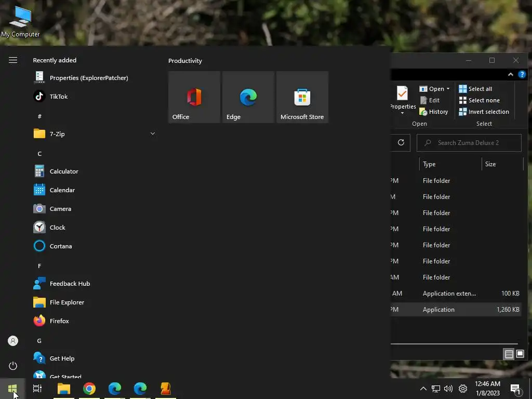
Task: Show hidden system tray icons
Action: (x=423, y=389)
